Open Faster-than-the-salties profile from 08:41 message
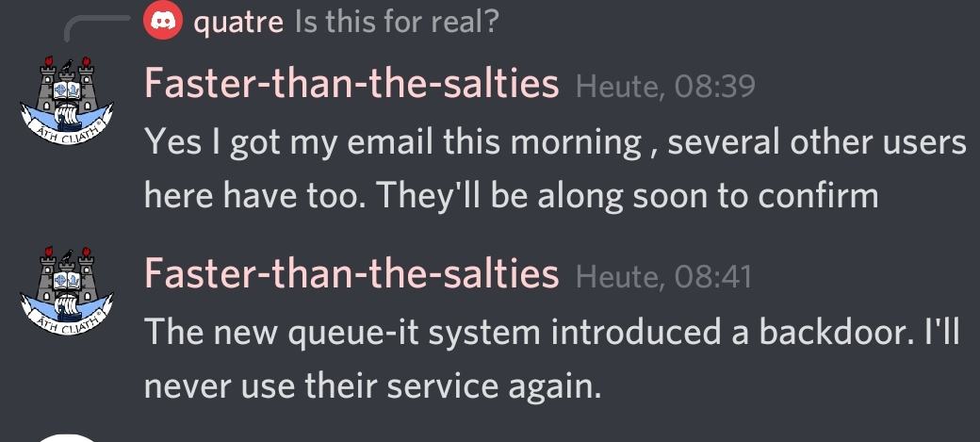This screenshot has height=442, width=980. (351, 273)
